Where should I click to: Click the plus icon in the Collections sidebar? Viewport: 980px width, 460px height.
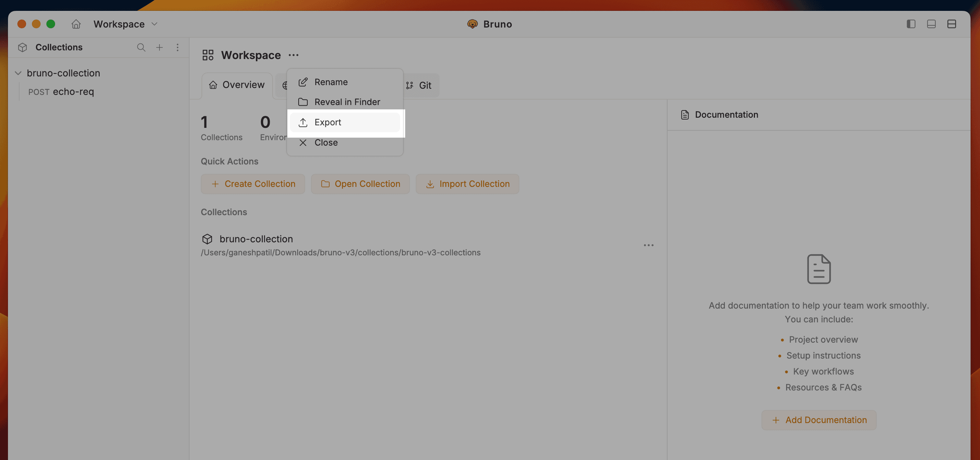(x=159, y=47)
